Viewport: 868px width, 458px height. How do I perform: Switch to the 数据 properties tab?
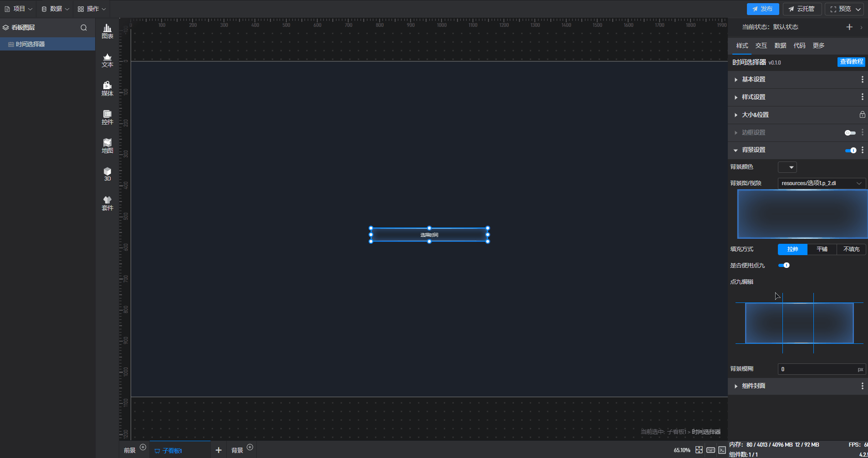[780, 45]
